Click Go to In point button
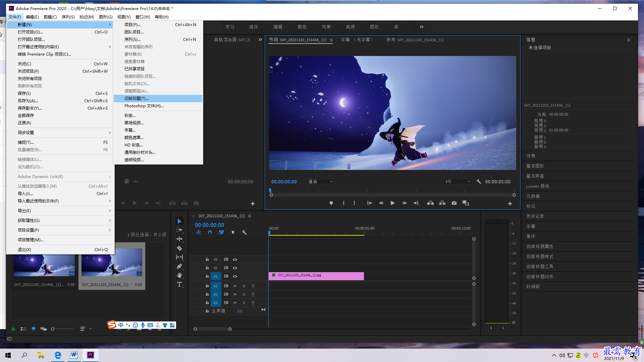Image resolution: width=644 pixels, height=362 pixels. 369,203
